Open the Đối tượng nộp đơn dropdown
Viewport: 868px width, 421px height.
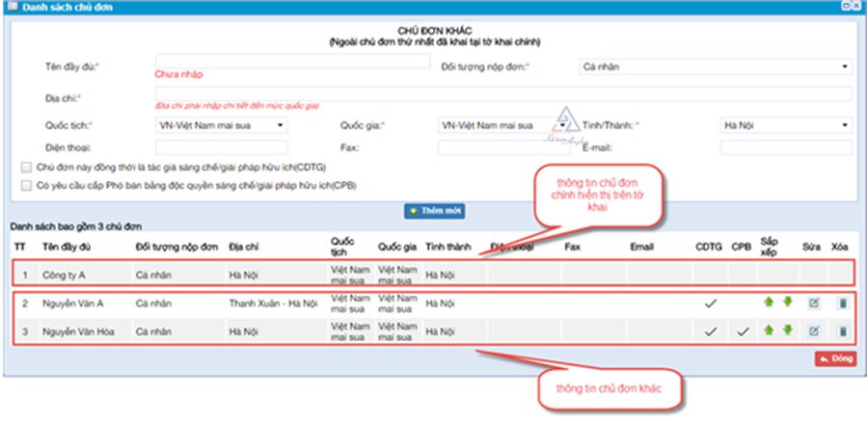[x=715, y=67]
